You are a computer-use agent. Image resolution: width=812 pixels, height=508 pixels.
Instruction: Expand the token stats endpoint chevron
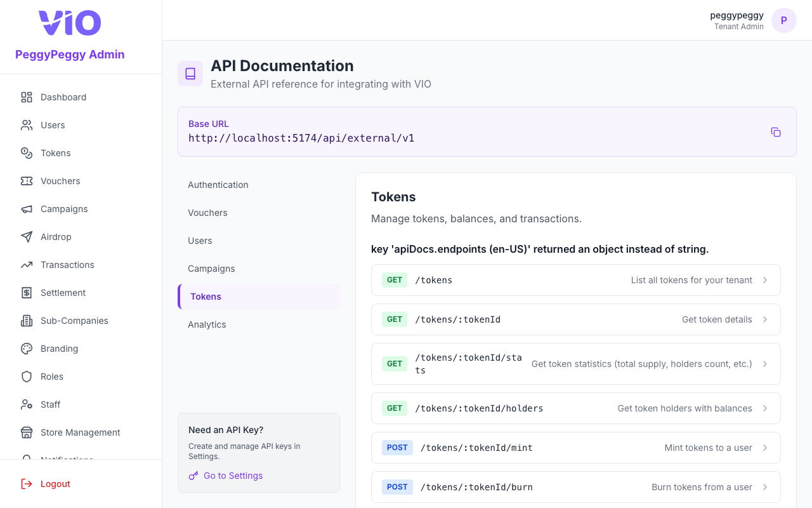765,364
